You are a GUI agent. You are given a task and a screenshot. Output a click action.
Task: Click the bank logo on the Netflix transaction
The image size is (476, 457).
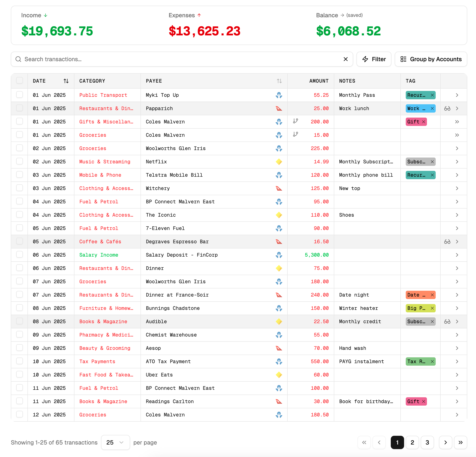click(279, 162)
